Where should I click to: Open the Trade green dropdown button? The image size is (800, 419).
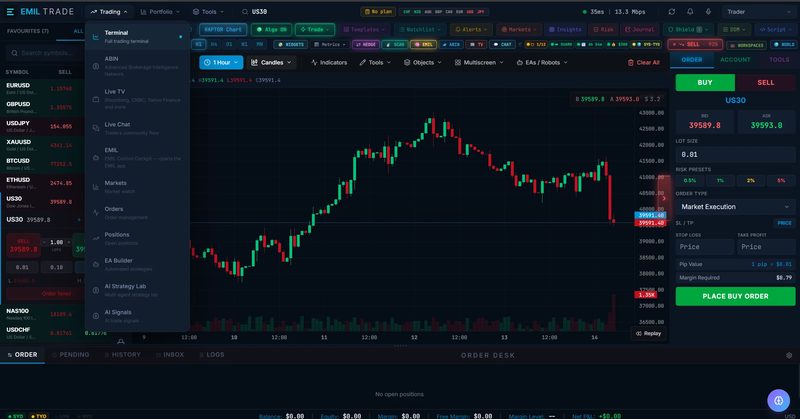coord(315,30)
